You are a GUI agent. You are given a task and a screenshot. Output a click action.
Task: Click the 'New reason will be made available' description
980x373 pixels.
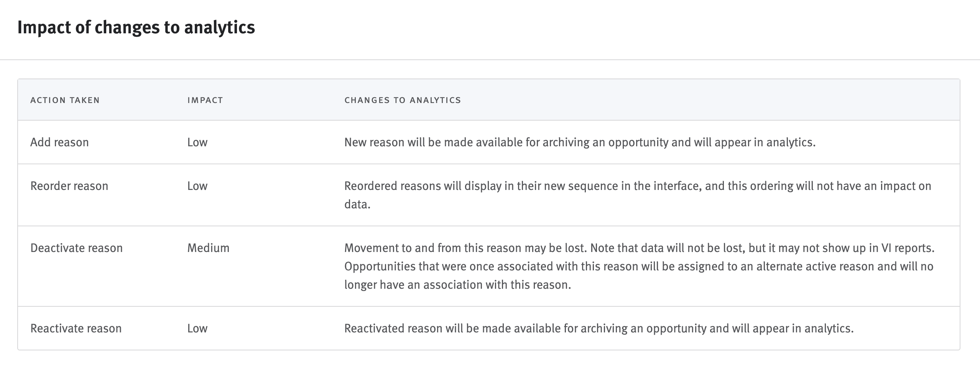coord(580,142)
